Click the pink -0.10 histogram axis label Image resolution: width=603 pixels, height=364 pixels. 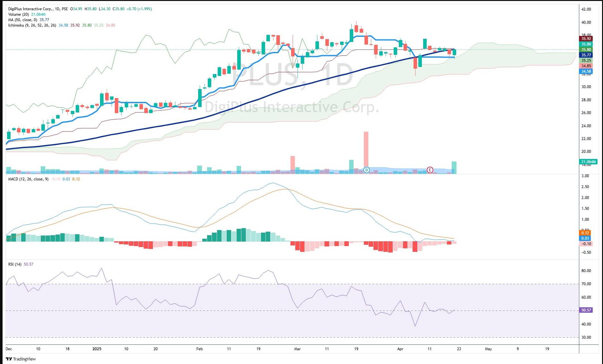pos(586,244)
